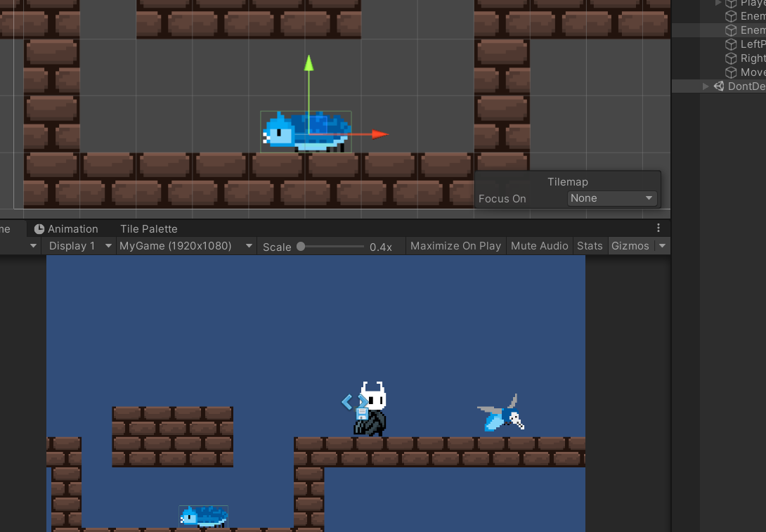Image resolution: width=766 pixels, height=532 pixels.
Task: Open the Gizmos options arrow
Action: [661, 246]
